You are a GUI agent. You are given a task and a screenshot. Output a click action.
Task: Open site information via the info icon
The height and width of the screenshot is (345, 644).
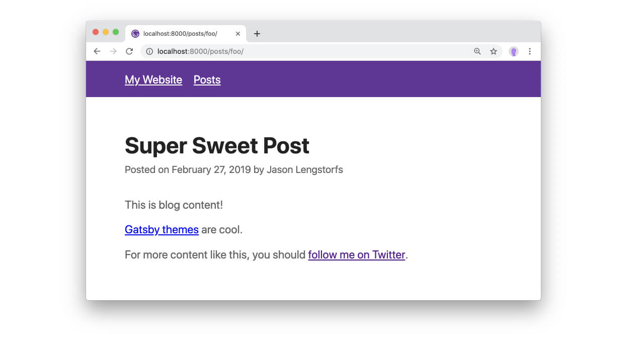149,51
